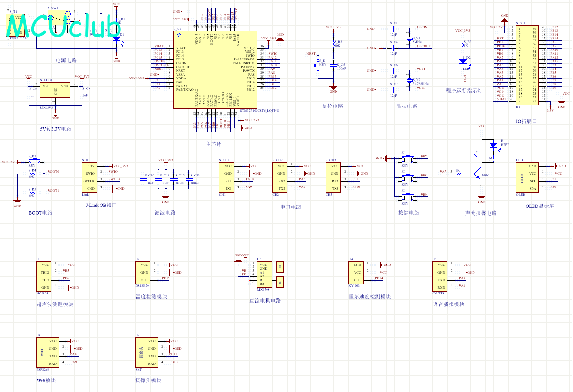Select the S_C7 12pF capacitor
Viewport: 573px width, 392px height.
(394, 90)
